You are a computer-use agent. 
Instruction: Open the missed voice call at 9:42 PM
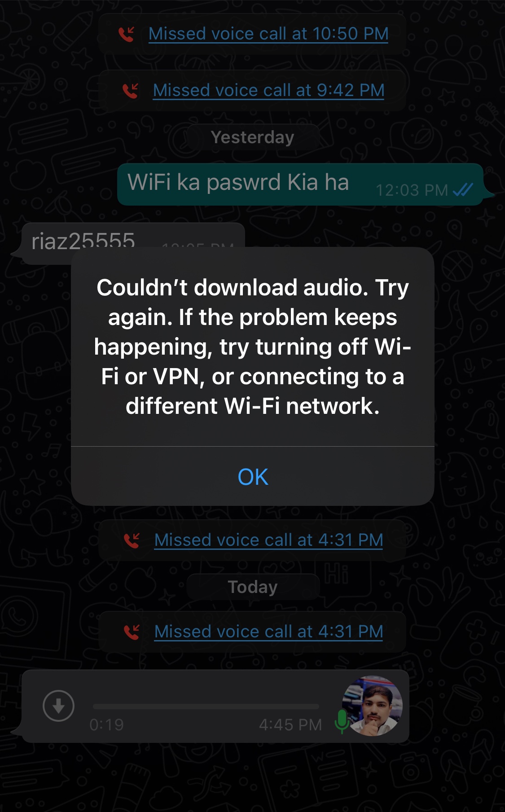(268, 90)
